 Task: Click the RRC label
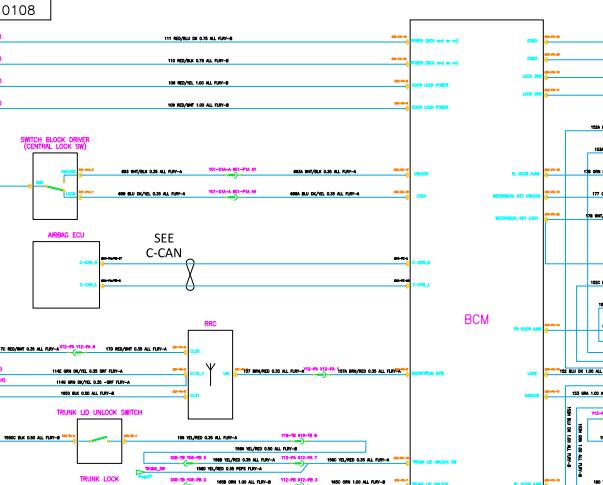(210, 324)
